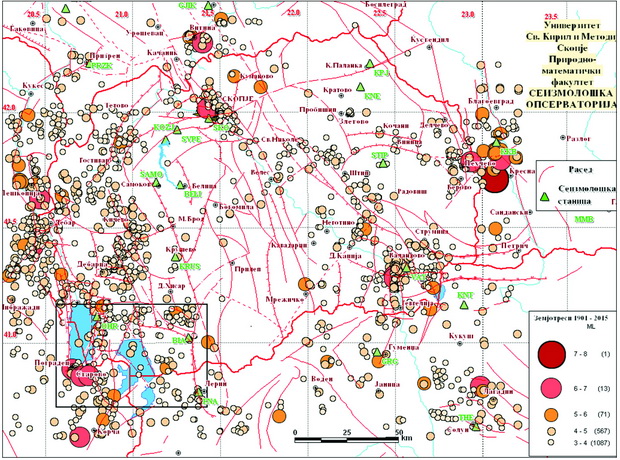Screen dimensions: 620x460
Task: Select the 'Кочани' city label
Action: coord(396,126)
